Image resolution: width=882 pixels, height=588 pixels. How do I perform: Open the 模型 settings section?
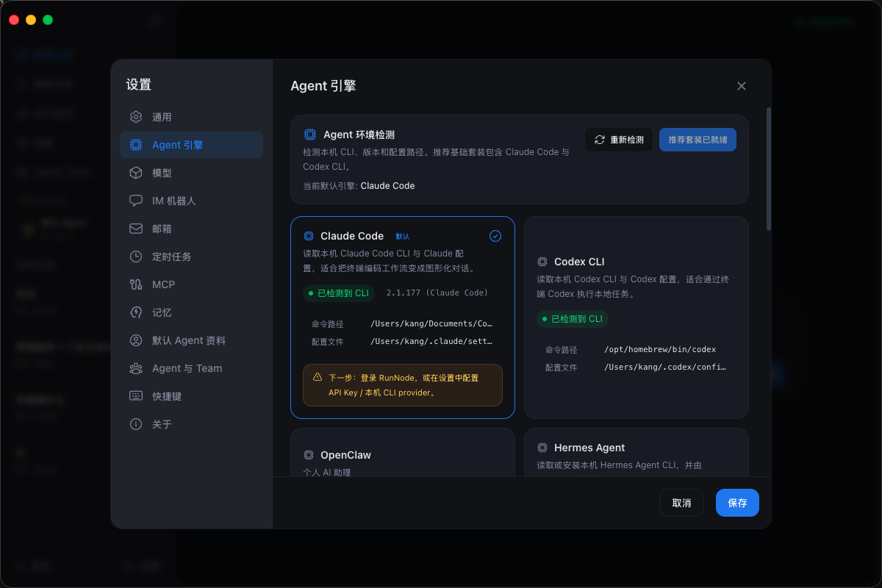[x=191, y=173]
